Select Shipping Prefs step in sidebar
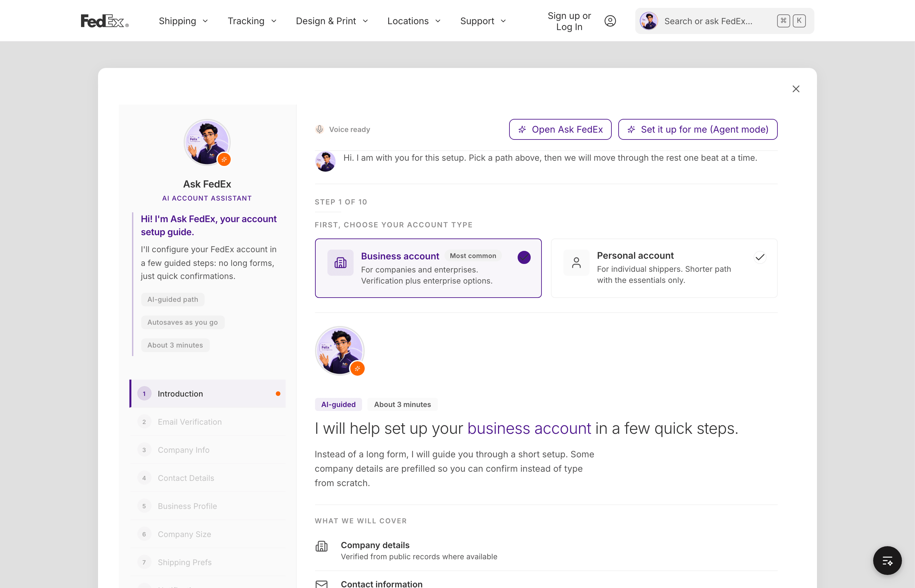Image resolution: width=915 pixels, height=588 pixels. [208, 563]
